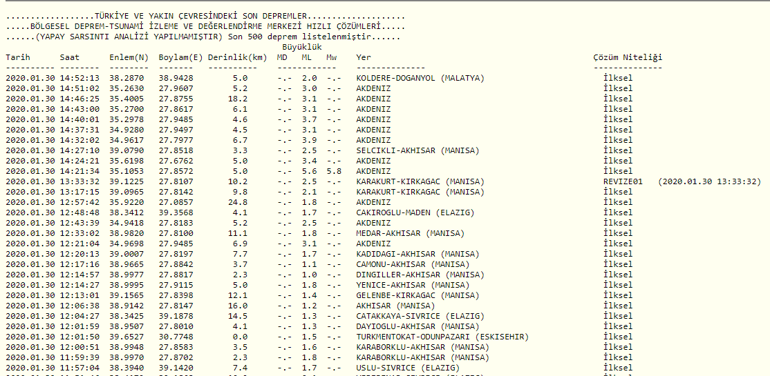Click the GELENBE-KIRKAGAC (MANISA) location

tap(417, 295)
